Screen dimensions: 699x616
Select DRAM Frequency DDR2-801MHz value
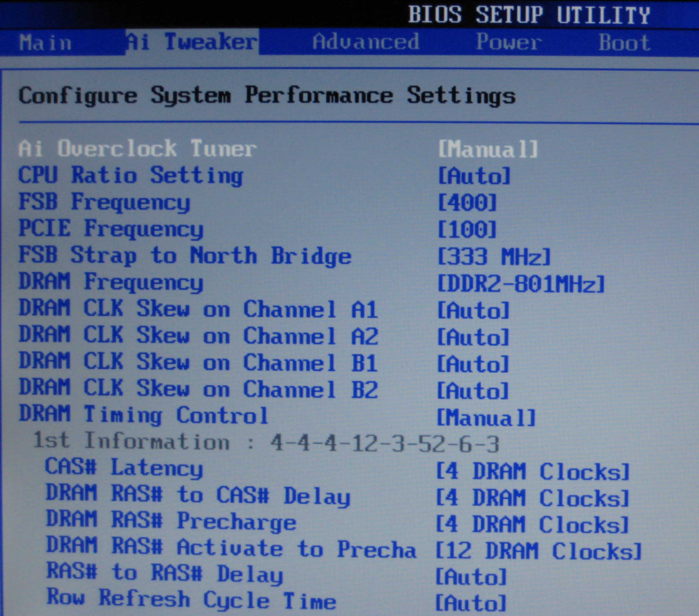521,284
